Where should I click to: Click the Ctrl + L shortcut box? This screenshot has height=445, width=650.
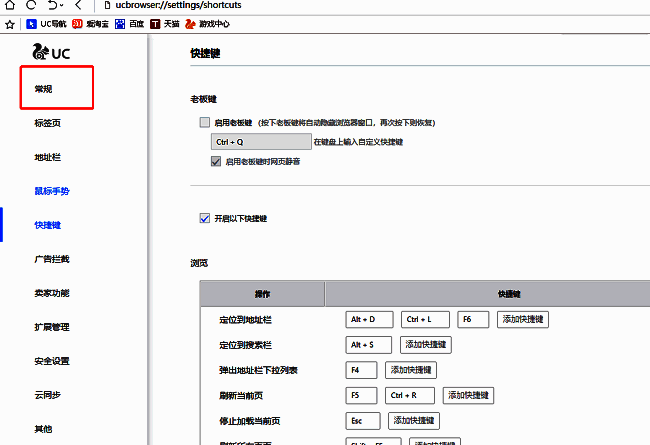(x=425, y=319)
